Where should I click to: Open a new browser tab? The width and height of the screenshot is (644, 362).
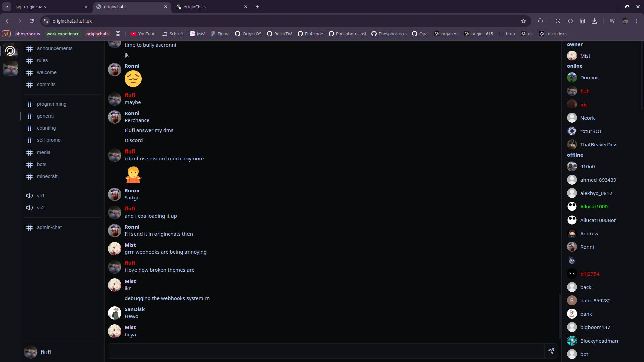258,7
